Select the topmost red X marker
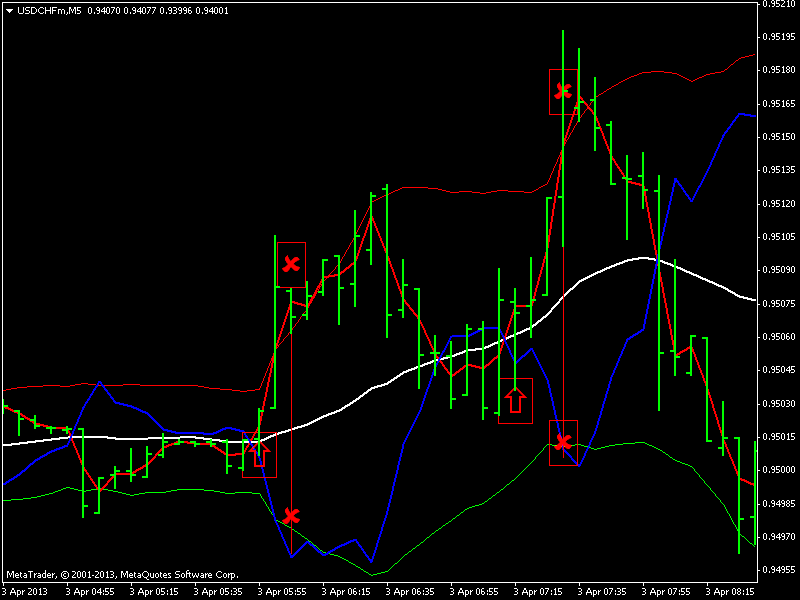 coord(563,91)
